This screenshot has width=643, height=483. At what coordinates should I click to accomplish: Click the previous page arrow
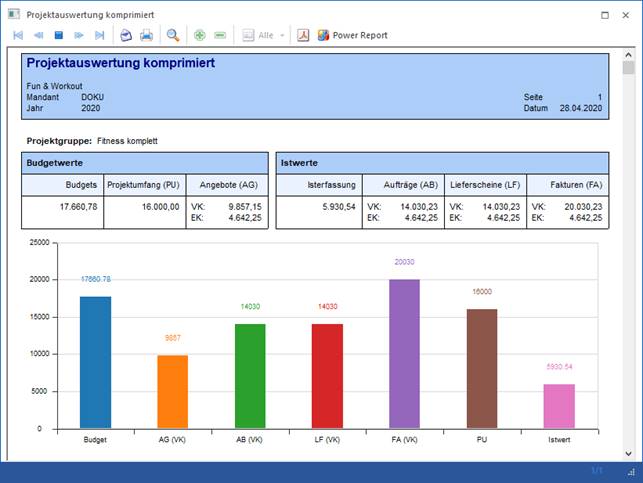click(x=38, y=35)
